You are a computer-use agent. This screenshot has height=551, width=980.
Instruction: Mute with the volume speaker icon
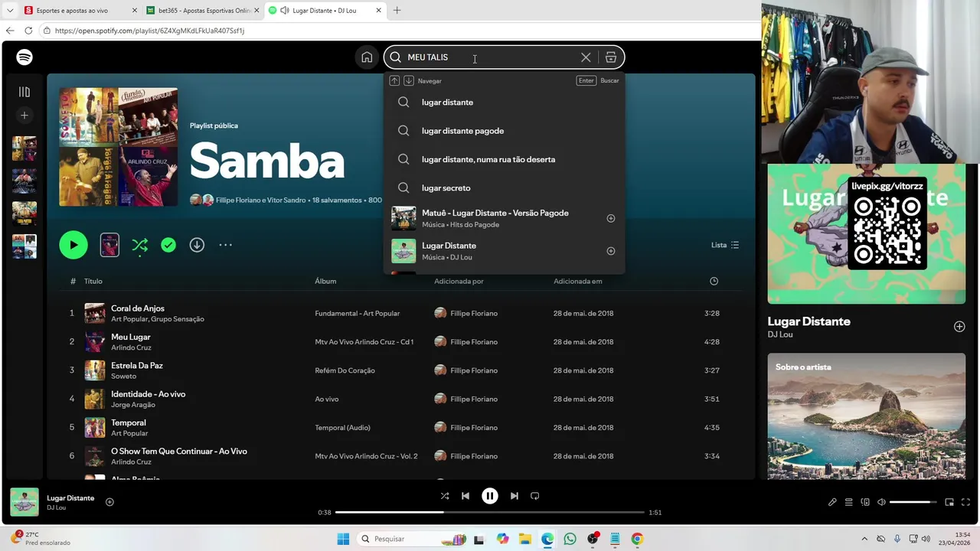[881, 502]
